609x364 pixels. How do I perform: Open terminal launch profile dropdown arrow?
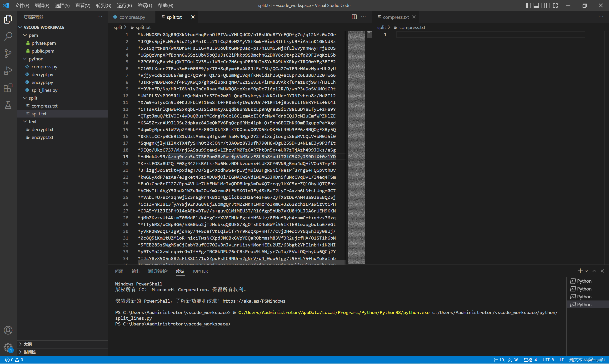pos(586,271)
